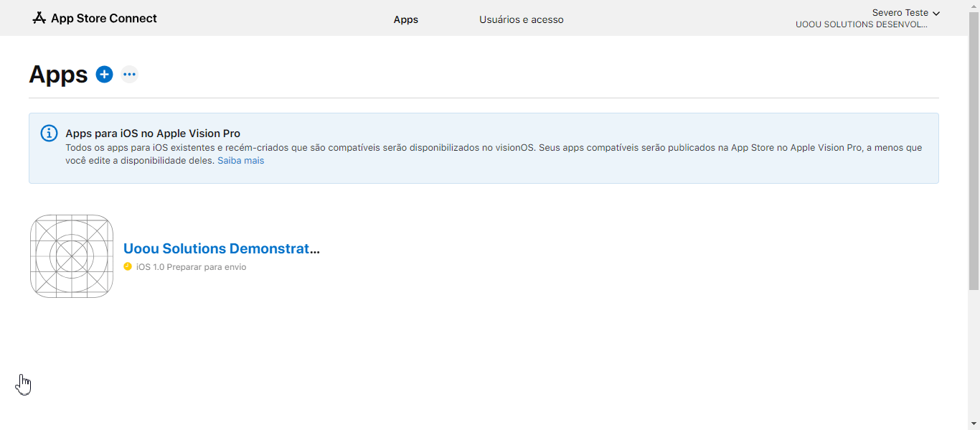
Task: Click the scrollbar up arrow
Action: [x=974, y=5]
